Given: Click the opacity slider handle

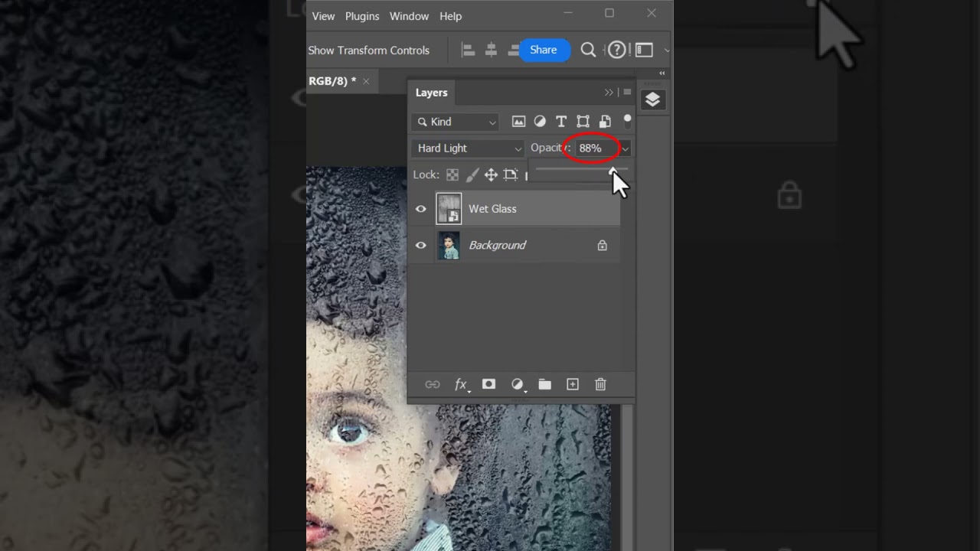Looking at the screenshot, I should [x=612, y=171].
